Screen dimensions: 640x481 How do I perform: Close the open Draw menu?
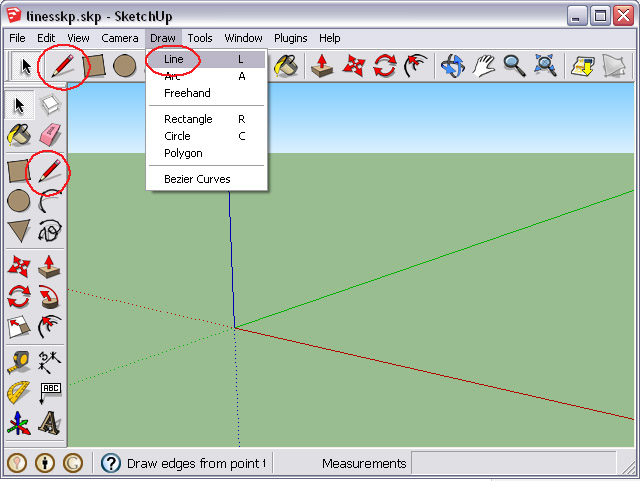163,38
